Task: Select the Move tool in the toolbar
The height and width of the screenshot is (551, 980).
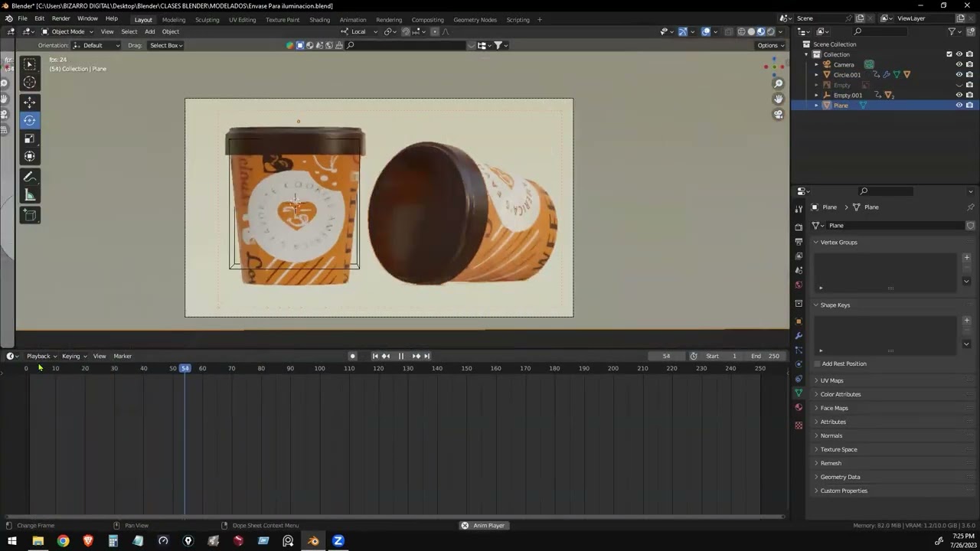Action: [x=30, y=102]
